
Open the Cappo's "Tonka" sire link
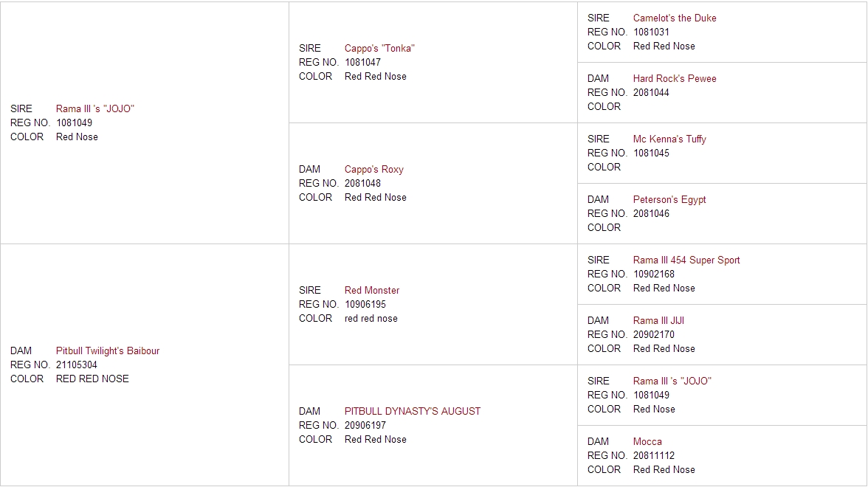coord(379,48)
